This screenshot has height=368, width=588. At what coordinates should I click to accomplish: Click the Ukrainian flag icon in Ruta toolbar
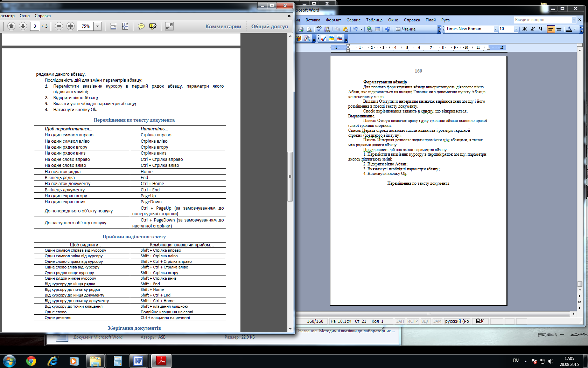(x=331, y=39)
